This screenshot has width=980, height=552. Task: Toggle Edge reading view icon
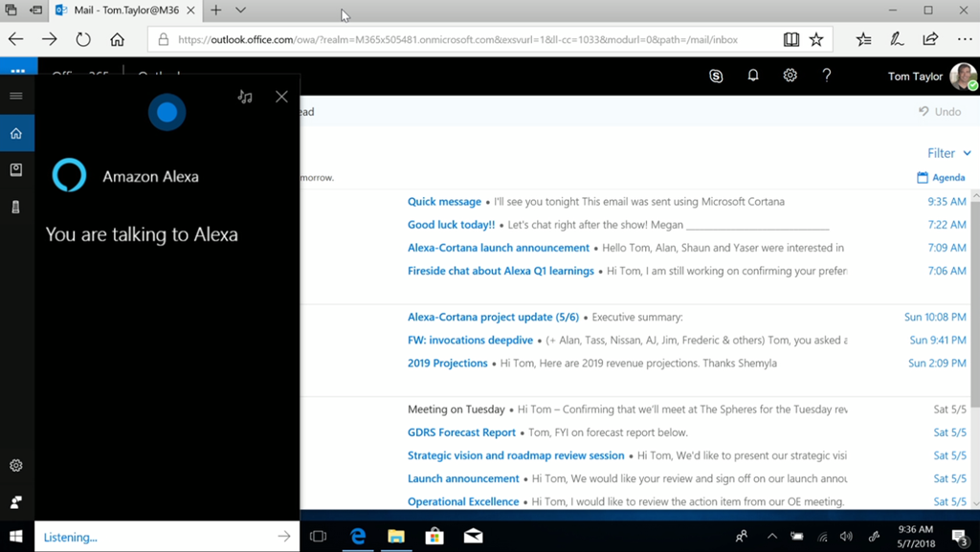[791, 39]
